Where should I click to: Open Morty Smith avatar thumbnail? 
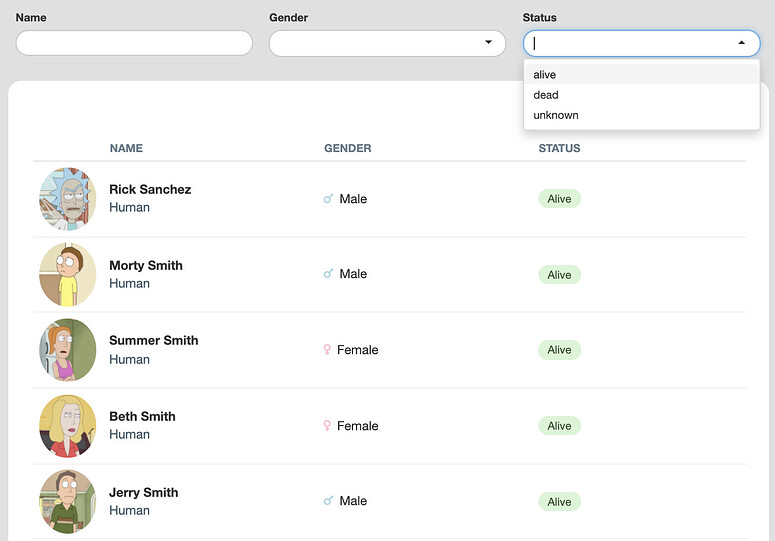pos(68,274)
